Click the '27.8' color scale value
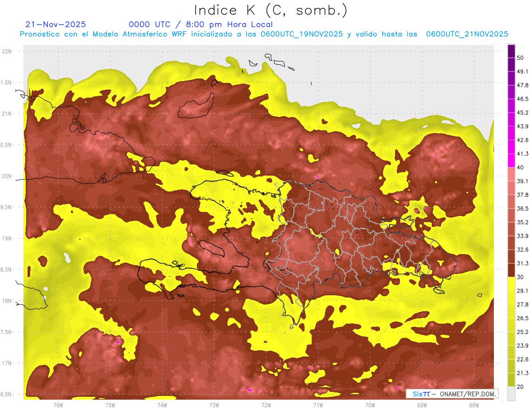532x411 pixels. (523, 304)
